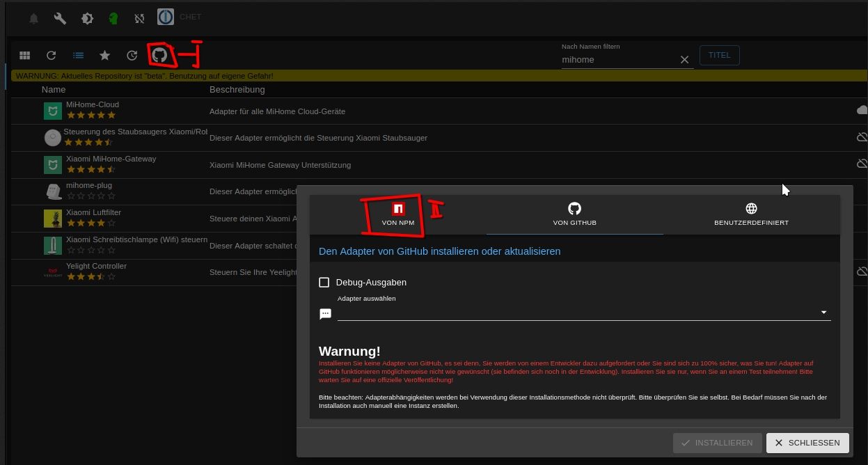Image resolution: width=868 pixels, height=465 pixels.
Task: Show favorite adapters star filter
Action: 104,56
